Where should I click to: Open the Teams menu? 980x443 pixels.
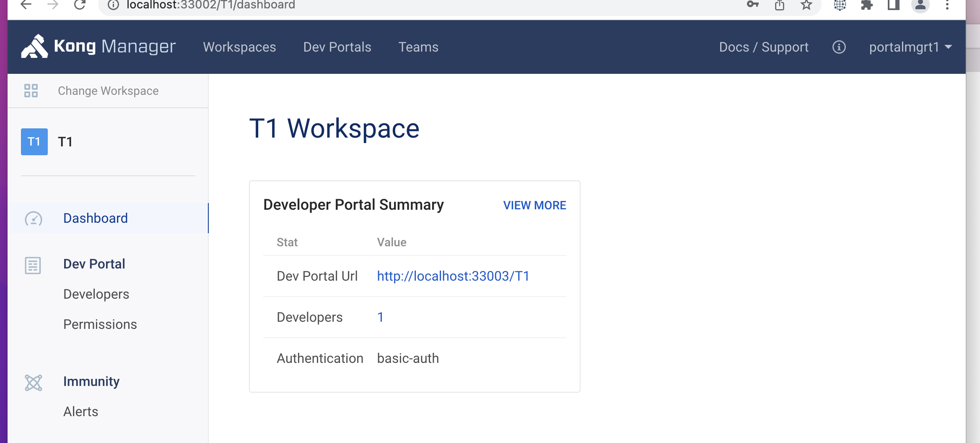(x=418, y=47)
